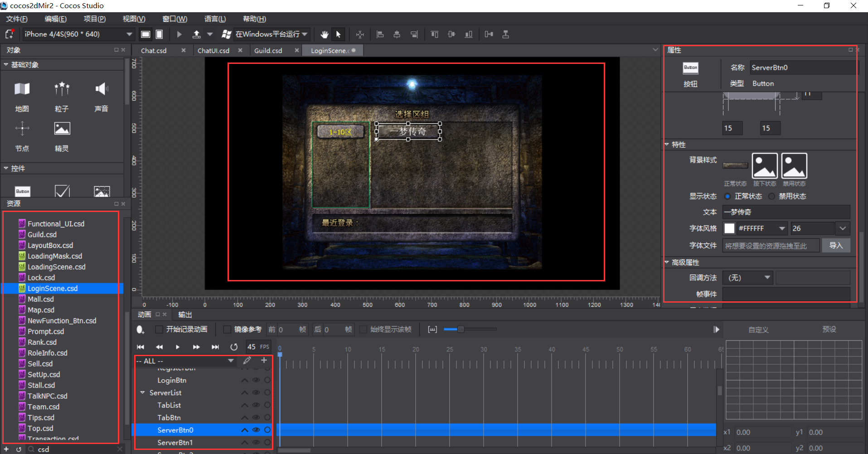Click the publish upload icon
Image resolution: width=868 pixels, height=454 pixels.
(x=196, y=34)
